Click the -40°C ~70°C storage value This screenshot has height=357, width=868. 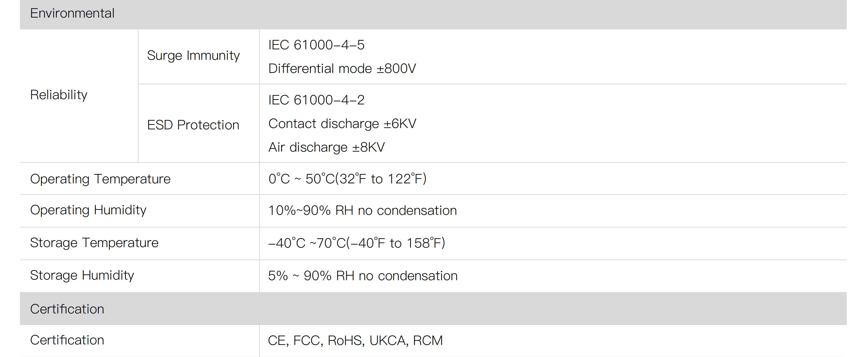click(356, 243)
